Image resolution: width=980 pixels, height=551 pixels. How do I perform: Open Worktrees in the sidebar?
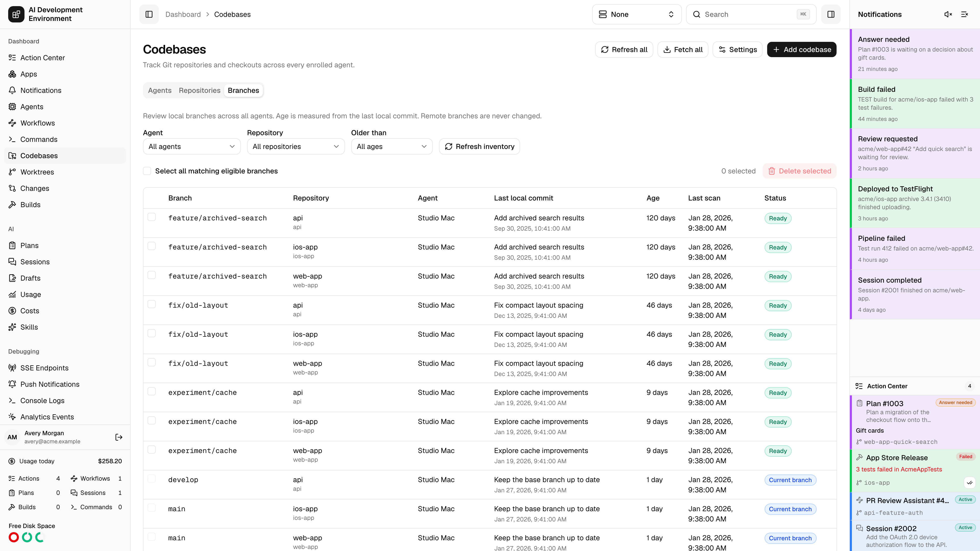(65, 172)
